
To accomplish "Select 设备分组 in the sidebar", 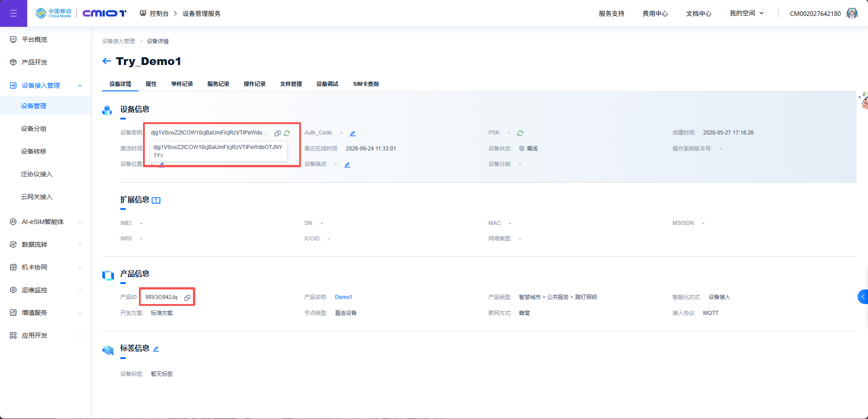I will pos(34,129).
